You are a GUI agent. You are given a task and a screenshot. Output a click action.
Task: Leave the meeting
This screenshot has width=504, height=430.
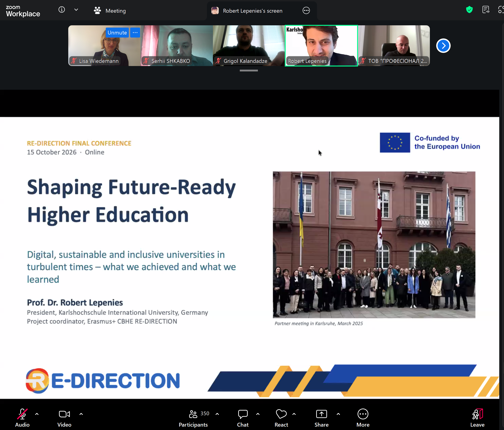click(x=477, y=418)
